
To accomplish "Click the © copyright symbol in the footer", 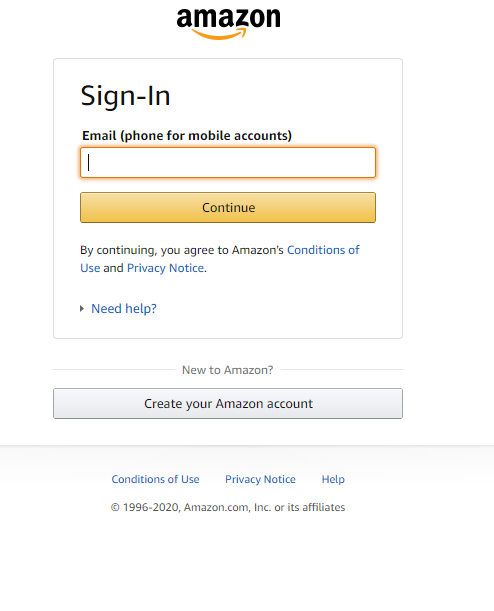I will pyautogui.click(x=115, y=507).
